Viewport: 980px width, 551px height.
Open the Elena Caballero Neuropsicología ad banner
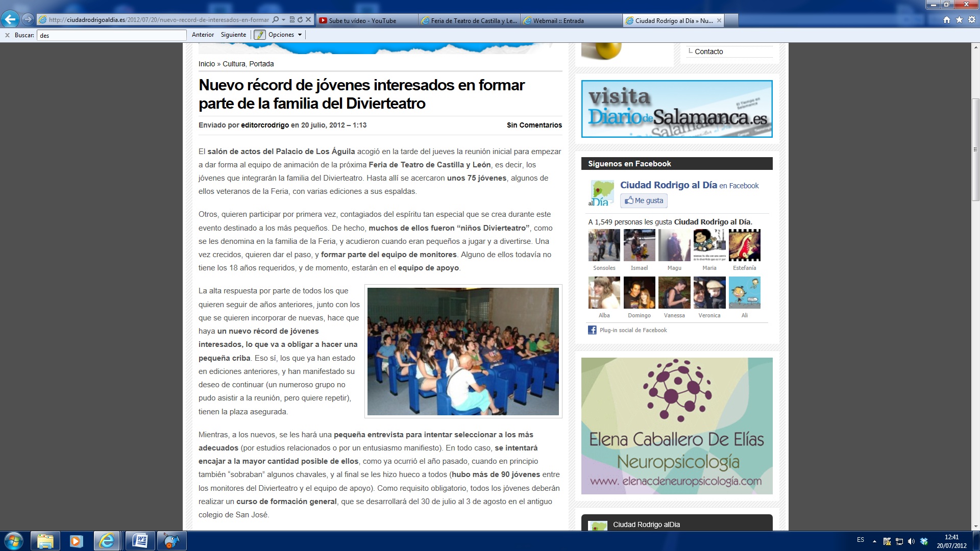tap(677, 426)
